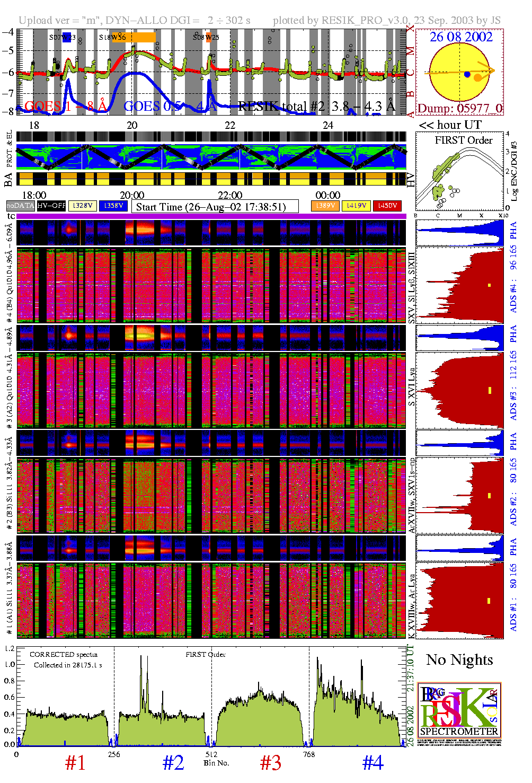Select the noDATA legend box
The height and width of the screenshot is (783, 532).
(x=21, y=206)
